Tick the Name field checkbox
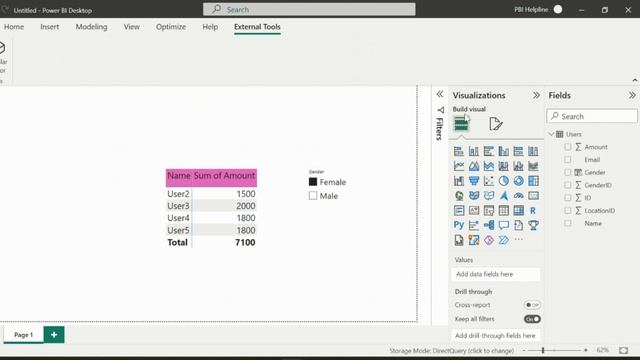Image resolution: width=640 pixels, height=360 pixels. click(568, 223)
